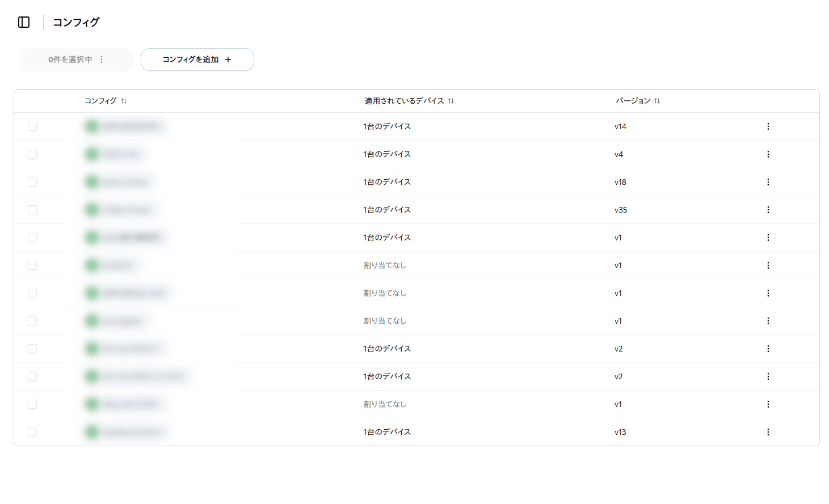829x504 pixels.
Task: Open the actions dropdown for the v4 config
Action: [768, 154]
